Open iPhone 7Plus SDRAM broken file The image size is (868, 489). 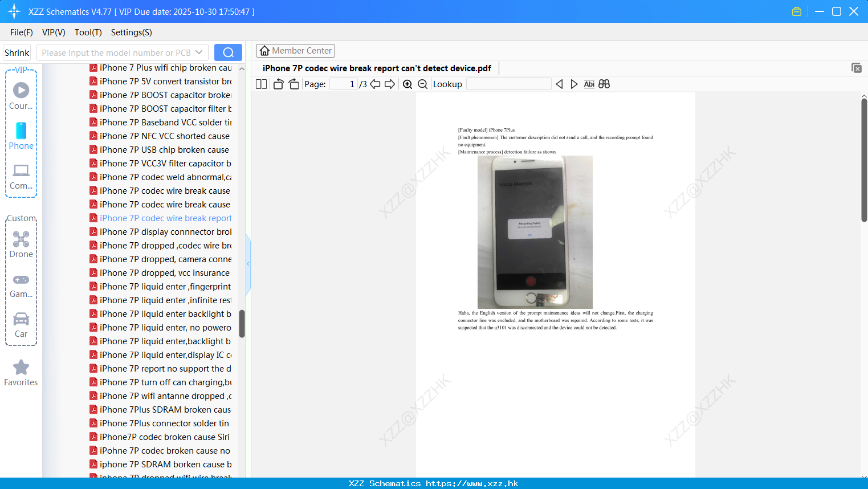161,410
